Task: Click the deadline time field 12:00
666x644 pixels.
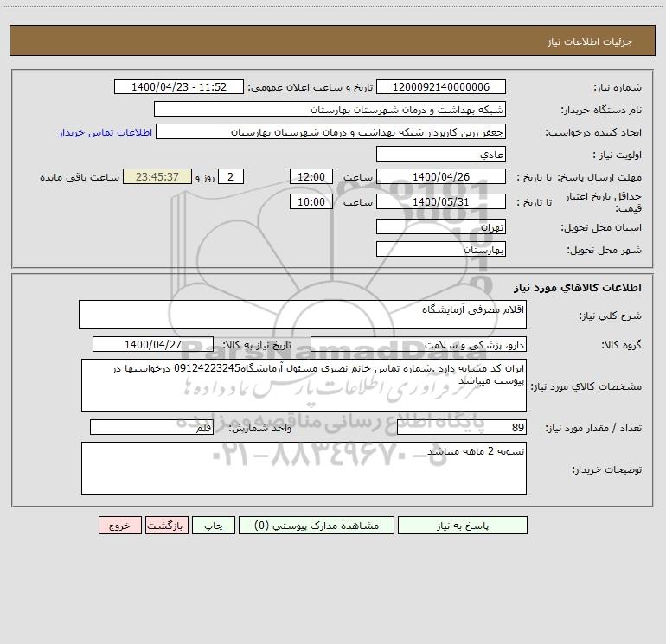Action: click(311, 176)
